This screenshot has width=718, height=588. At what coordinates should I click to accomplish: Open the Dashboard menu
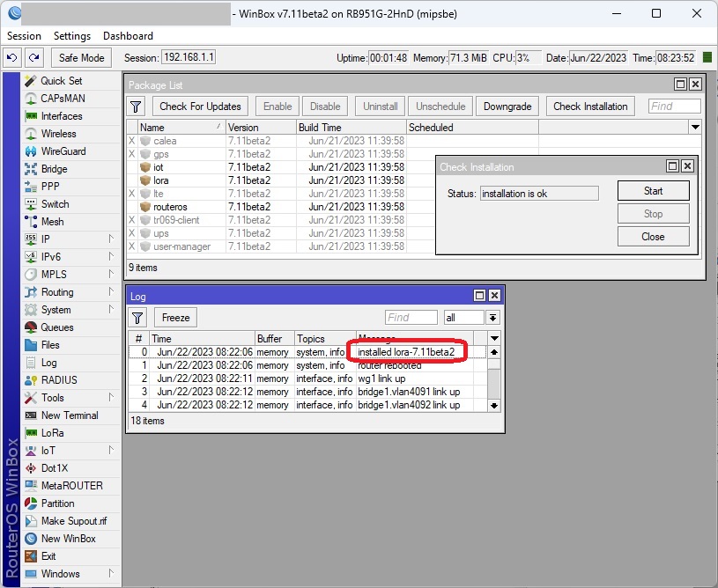(x=128, y=36)
